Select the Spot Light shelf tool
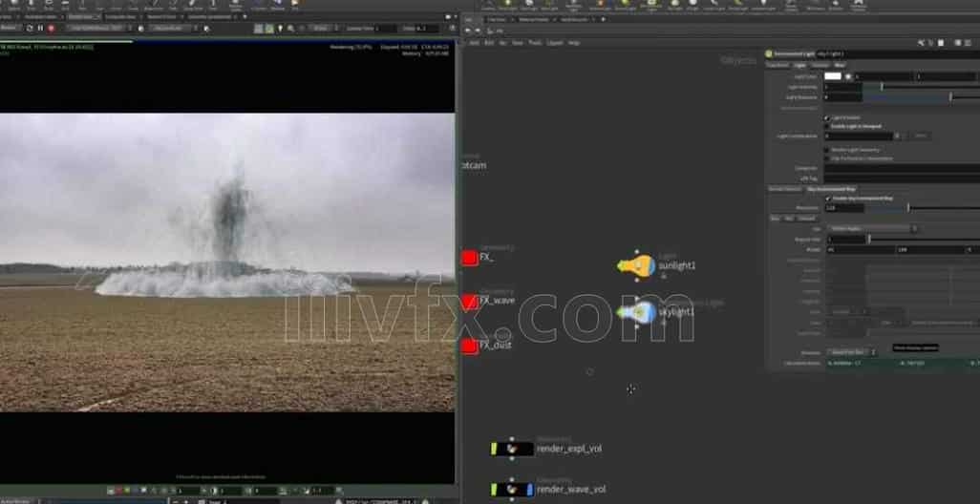This screenshot has height=504, width=980. point(529,7)
